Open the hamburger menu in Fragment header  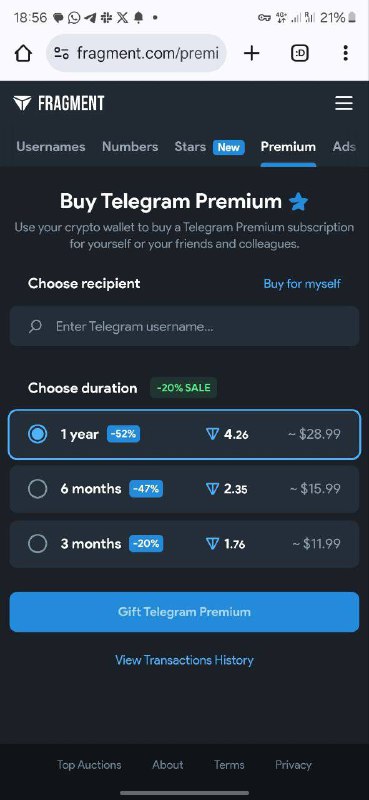click(x=343, y=103)
